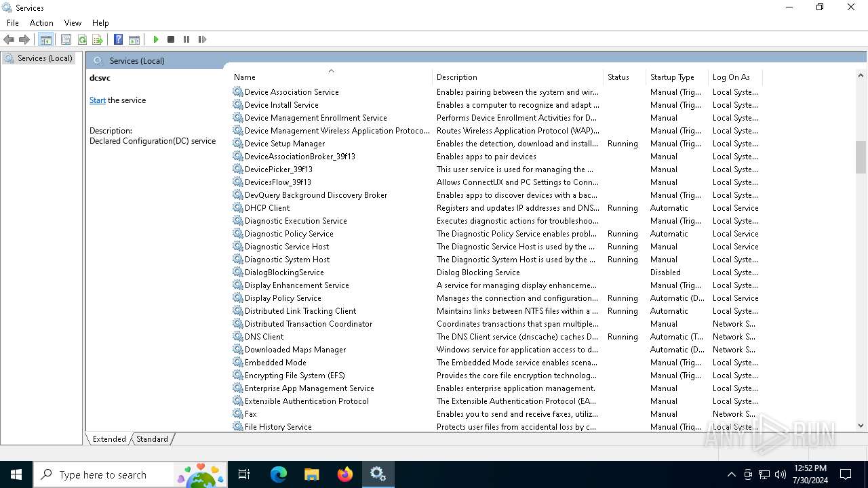The width and height of the screenshot is (868, 488).
Task: Sort by the Startup Type column header
Action: (x=677, y=77)
